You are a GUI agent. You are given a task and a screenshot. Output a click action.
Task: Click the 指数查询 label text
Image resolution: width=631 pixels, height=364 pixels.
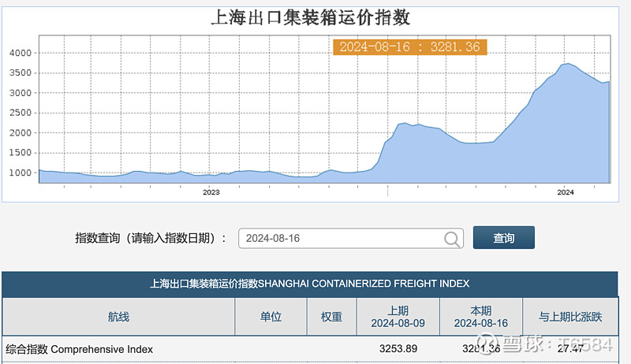97,238
